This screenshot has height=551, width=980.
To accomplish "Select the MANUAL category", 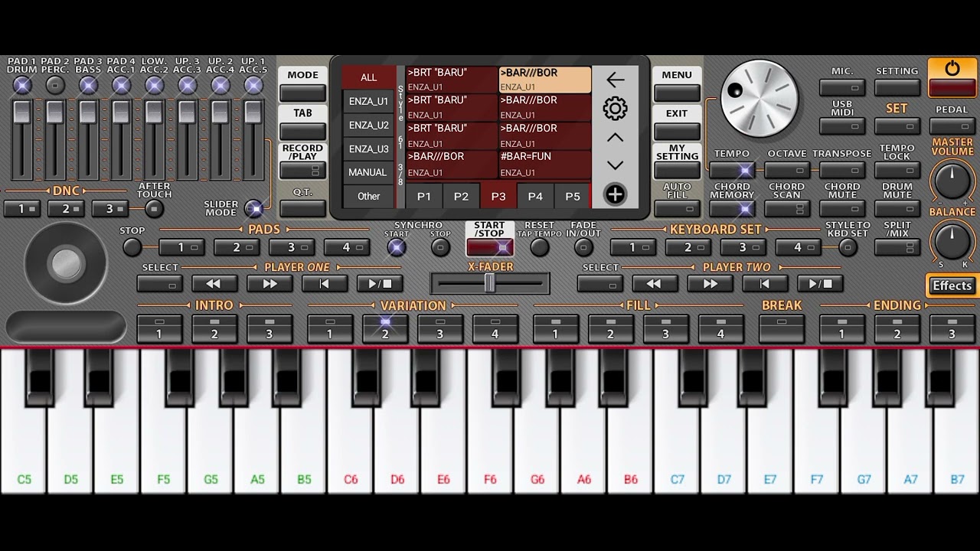I will point(368,172).
